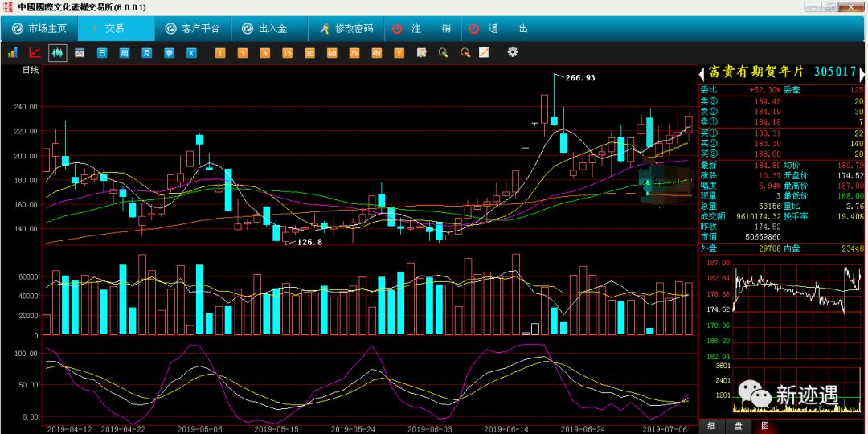The height and width of the screenshot is (434, 868).
Task: Open 修改密码 change password
Action: (346, 28)
